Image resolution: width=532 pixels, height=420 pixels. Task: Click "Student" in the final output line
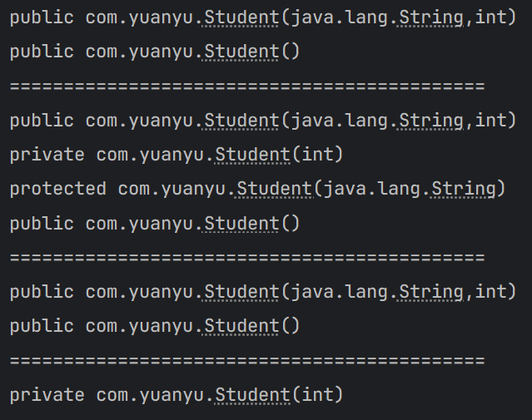point(253,394)
